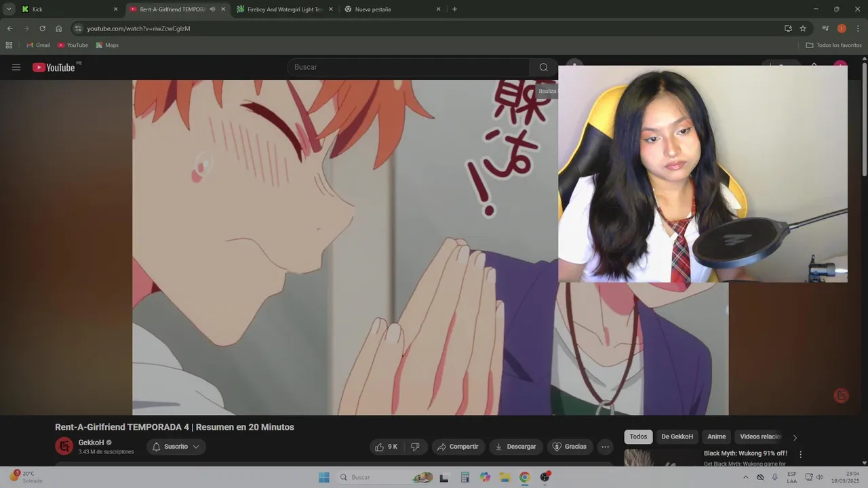Viewport: 868px width, 488px height.
Task: Open File Explorer from taskbar
Action: click(x=505, y=477)
